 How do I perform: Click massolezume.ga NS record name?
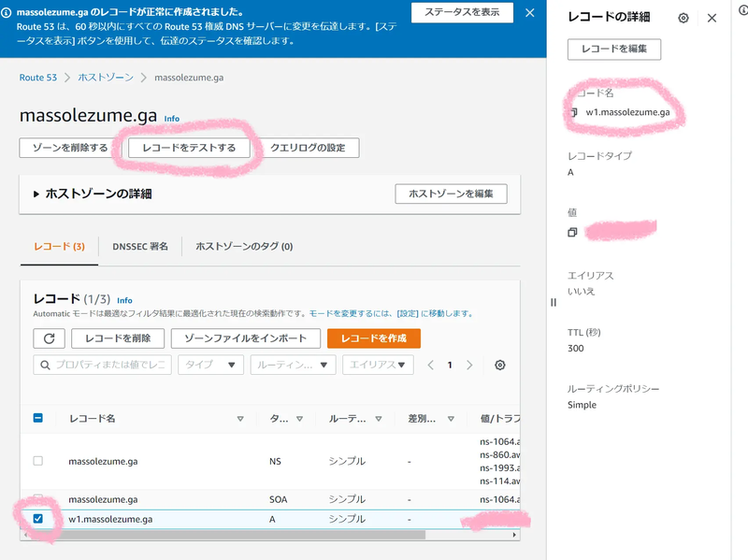click(103, 461)
